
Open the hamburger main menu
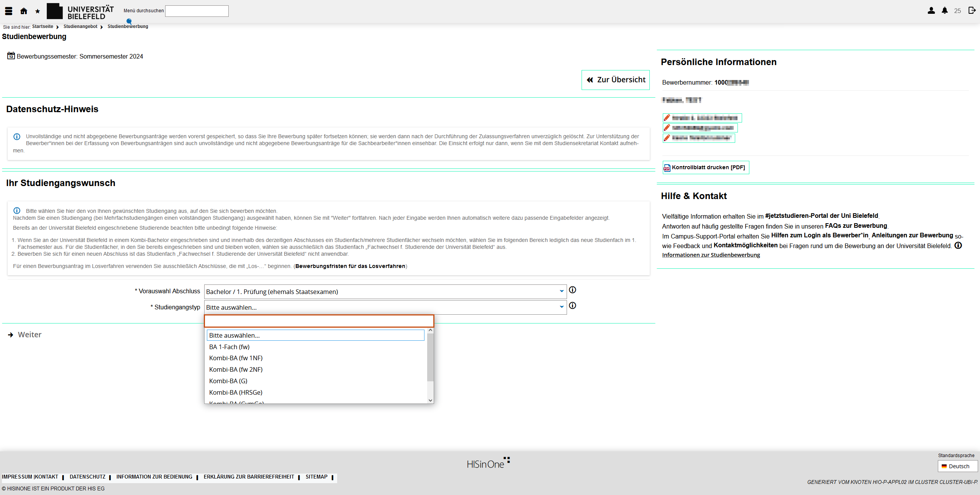tap(8, 11)
